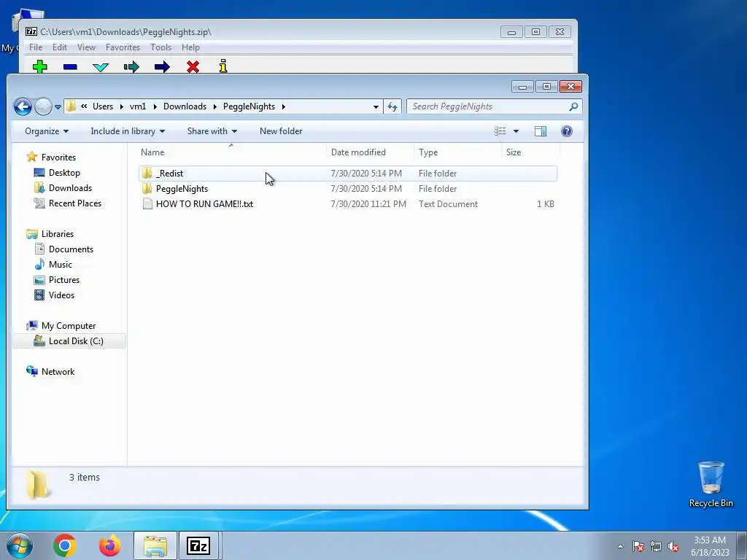Viewport: 747px width, 560px height.
Task: Click the Change your view icon
Action: pos(500,131)
